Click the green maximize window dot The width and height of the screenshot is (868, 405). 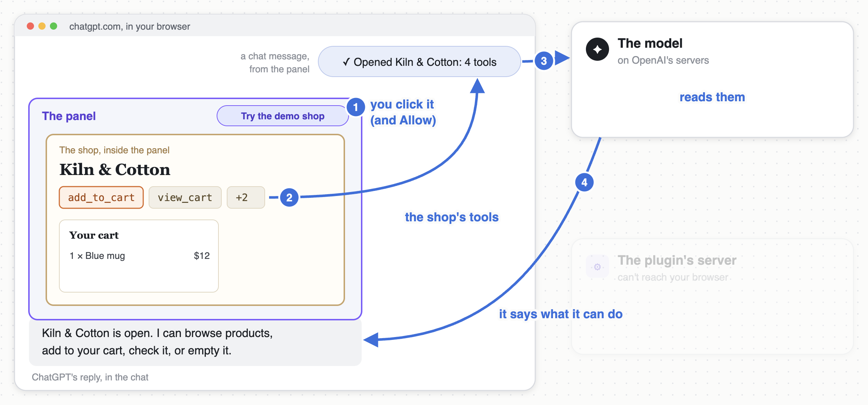click(x=54, y=26)
